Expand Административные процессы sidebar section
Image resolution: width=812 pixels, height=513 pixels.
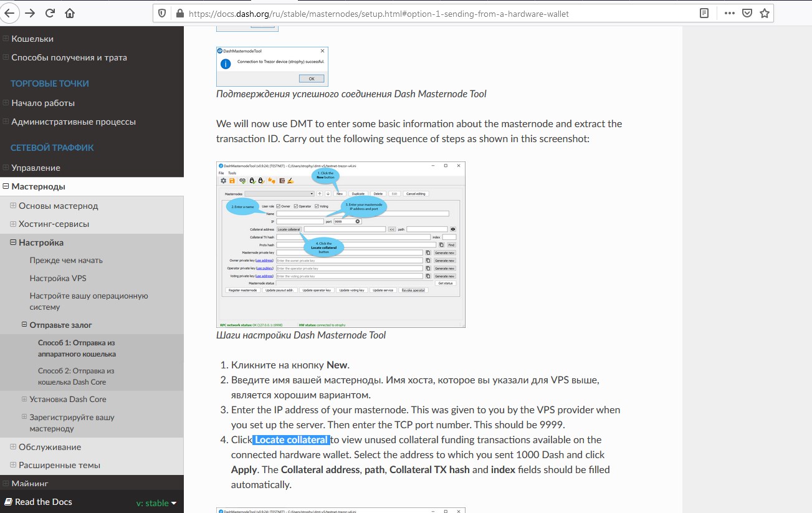tap(6, 122)
